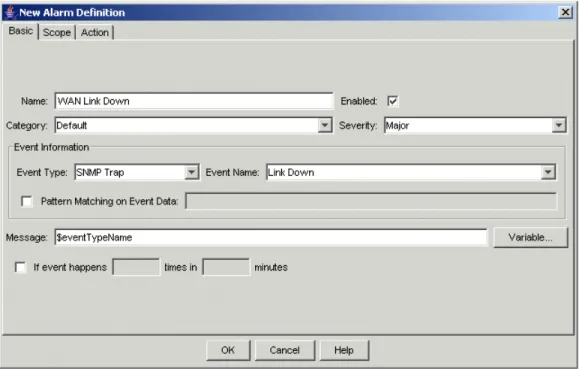Click the 'Severity:' label
579x369 pixels.
coord(358,126)
